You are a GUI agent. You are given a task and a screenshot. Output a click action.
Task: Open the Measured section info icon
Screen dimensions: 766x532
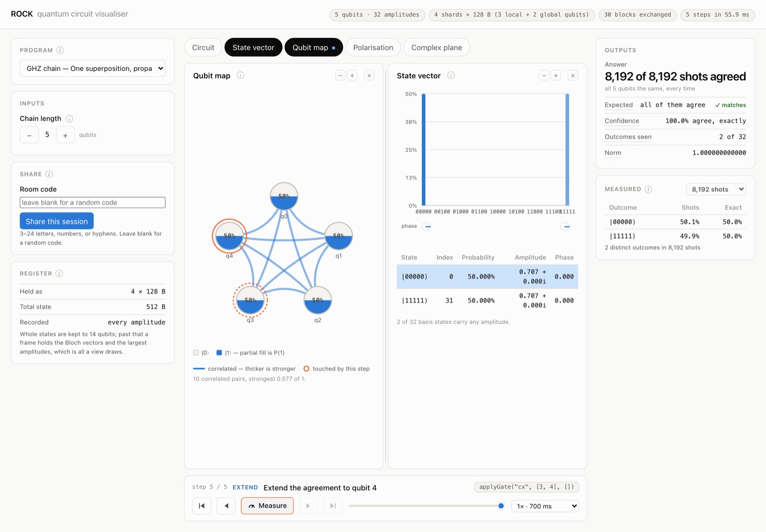click(648, 189)
